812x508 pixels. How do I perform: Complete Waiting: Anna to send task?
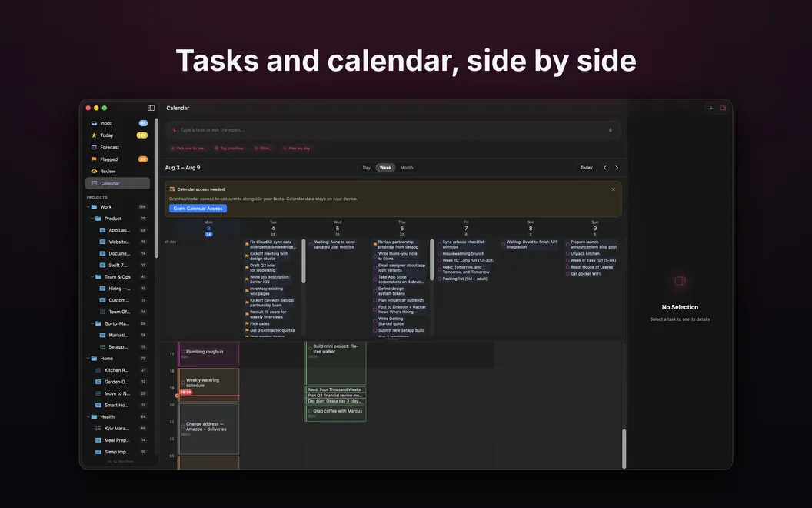[x=311, y=244]
